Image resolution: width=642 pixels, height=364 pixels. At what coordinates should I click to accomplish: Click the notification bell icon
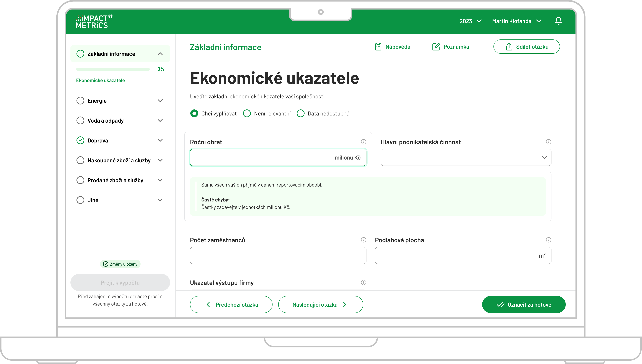tap(558, 21)
